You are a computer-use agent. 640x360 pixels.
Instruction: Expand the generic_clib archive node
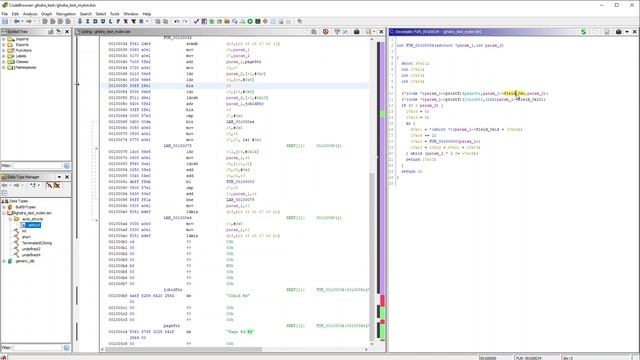tap(4, 261)
